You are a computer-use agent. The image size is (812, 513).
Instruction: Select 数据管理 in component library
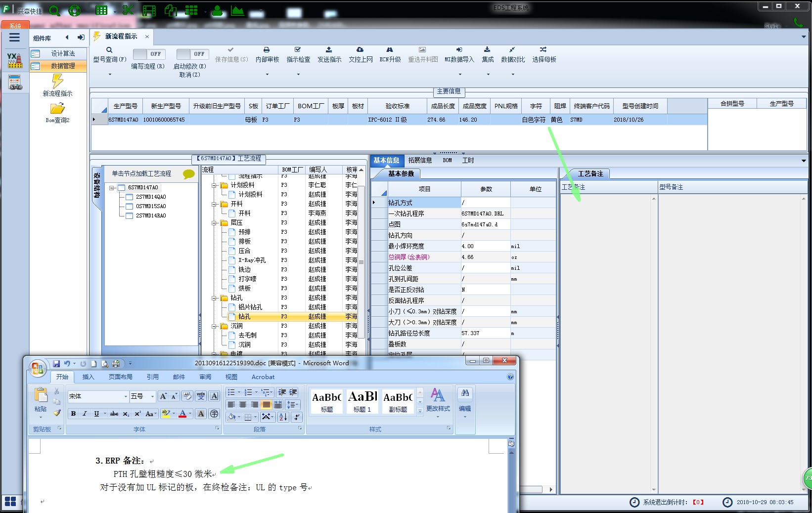58,66
